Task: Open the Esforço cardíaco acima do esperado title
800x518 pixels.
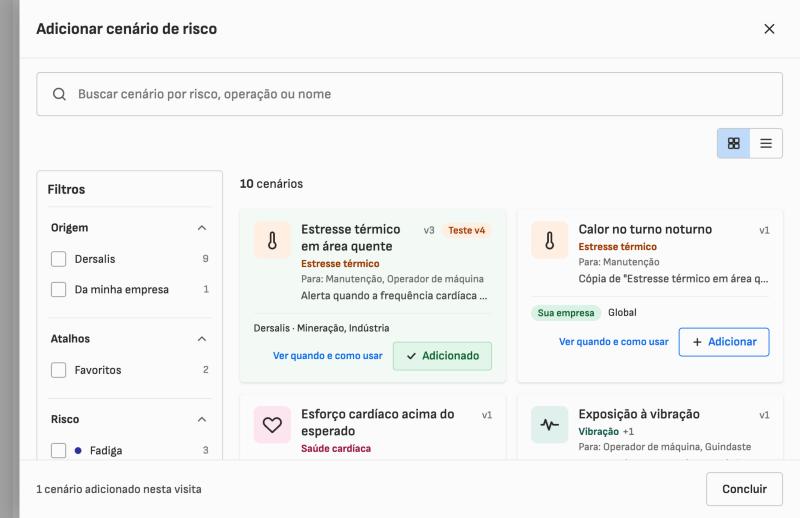Action: click(378, 422)
